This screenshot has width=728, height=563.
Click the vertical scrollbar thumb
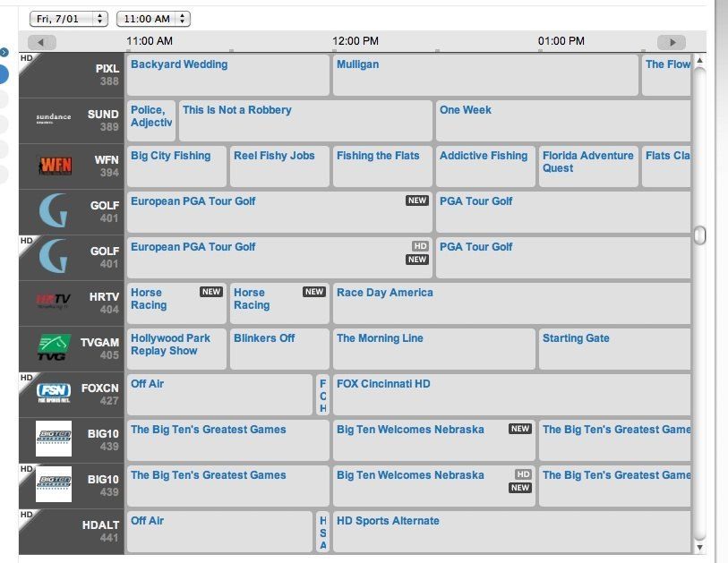click(700, 235)
